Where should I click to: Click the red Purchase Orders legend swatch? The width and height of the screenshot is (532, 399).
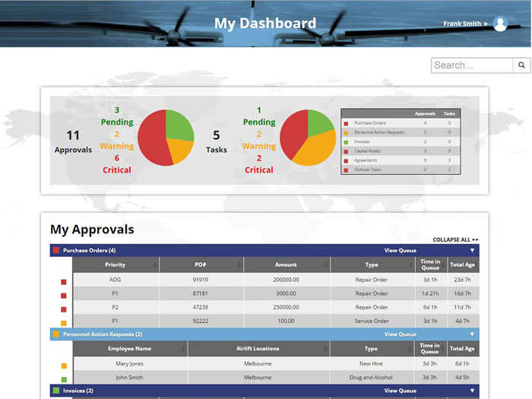pos(347,123)
